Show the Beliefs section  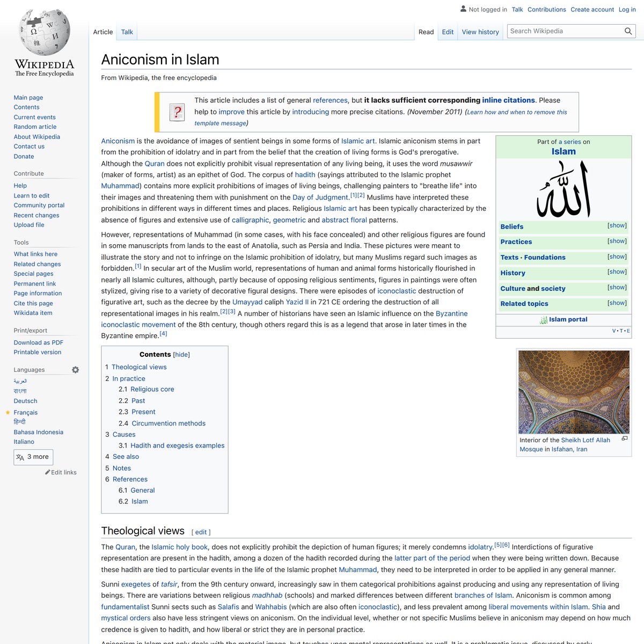[x=616, y=225]
